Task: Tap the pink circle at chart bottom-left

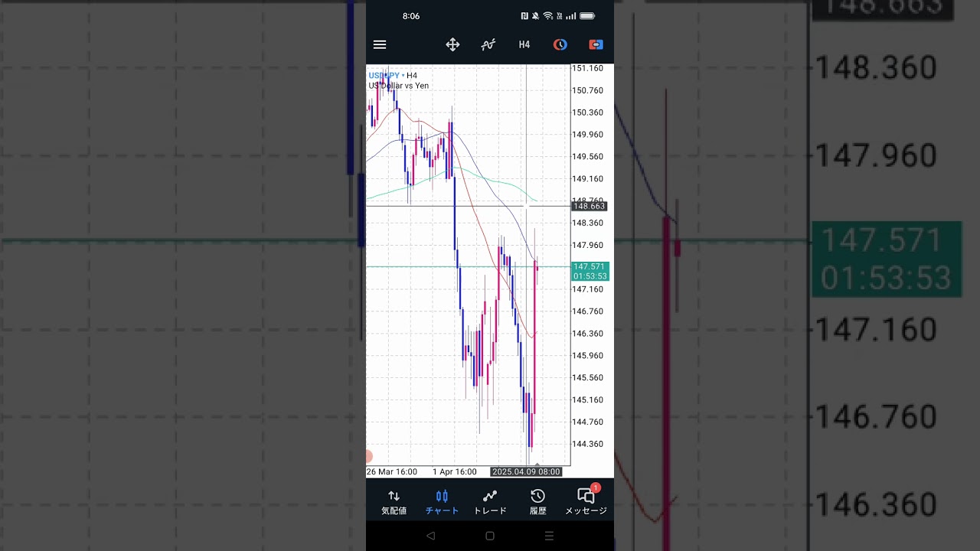Action: coord(368,456)
